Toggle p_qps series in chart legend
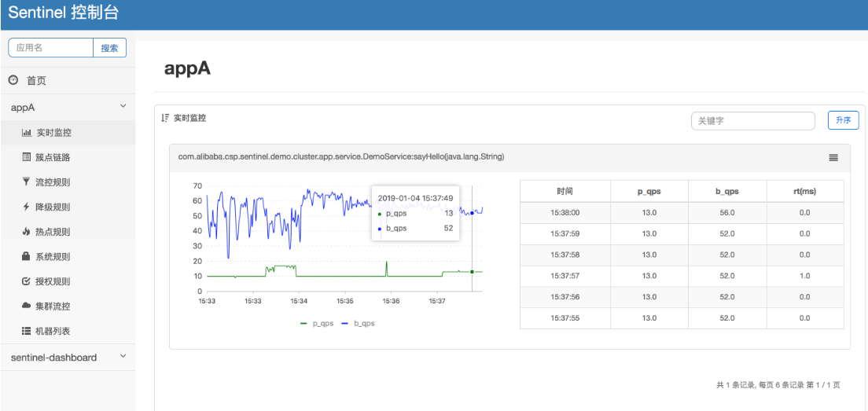Viewport: 868px width, 411px height. (x=317, y=324)
